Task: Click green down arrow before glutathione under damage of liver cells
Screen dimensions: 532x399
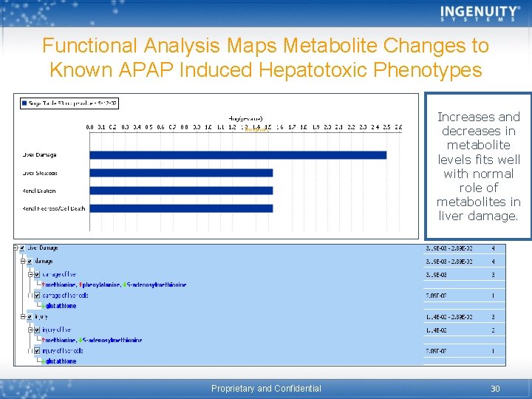Action: point(43,306)
